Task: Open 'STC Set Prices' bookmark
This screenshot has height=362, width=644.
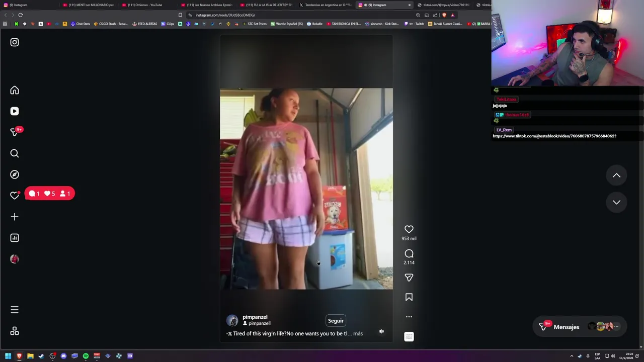Action: pos(255,24)
